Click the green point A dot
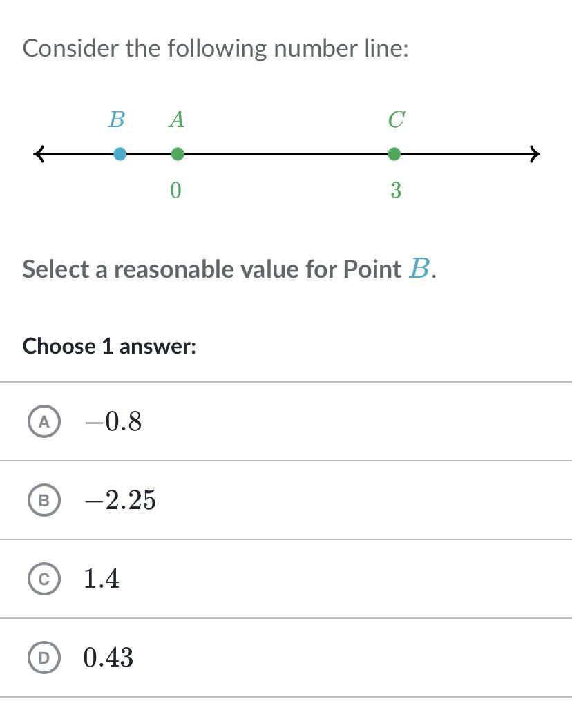Screen dimensions: 572x728 pyautogui.click(x=178, y=153)
